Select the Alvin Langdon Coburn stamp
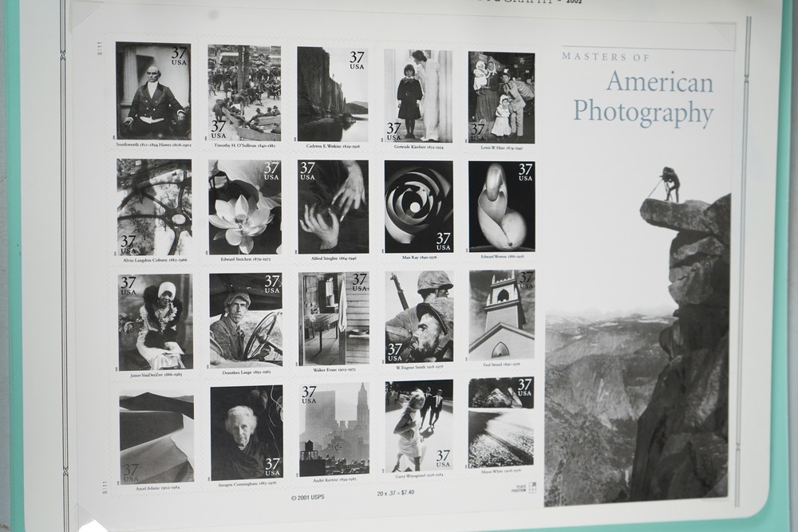 [154, 207]
